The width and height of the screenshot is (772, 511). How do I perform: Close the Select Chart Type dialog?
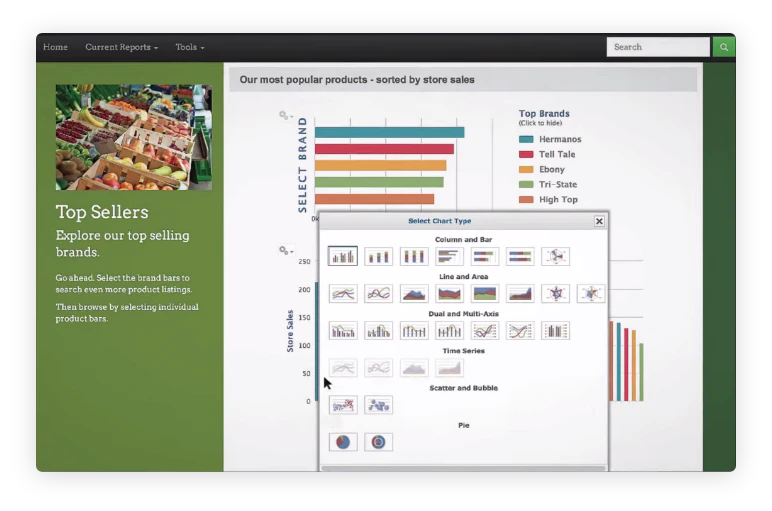599,221
